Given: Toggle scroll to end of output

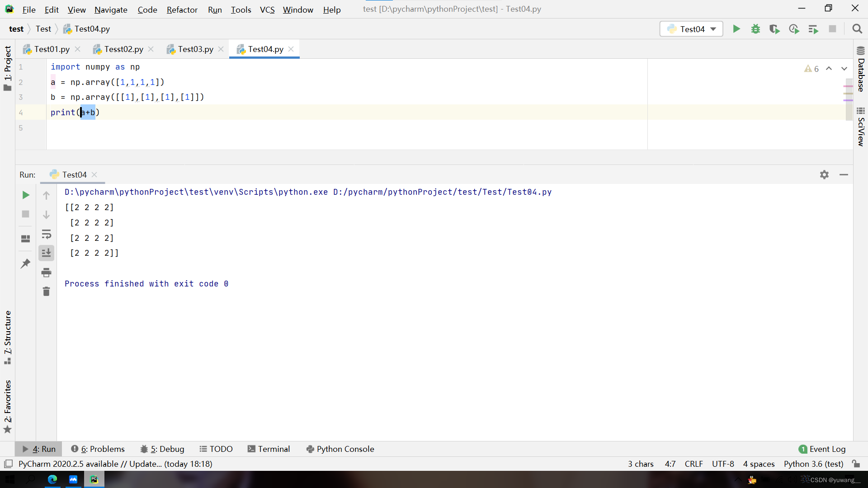Looking at the screenshot, I should [46, 253].
